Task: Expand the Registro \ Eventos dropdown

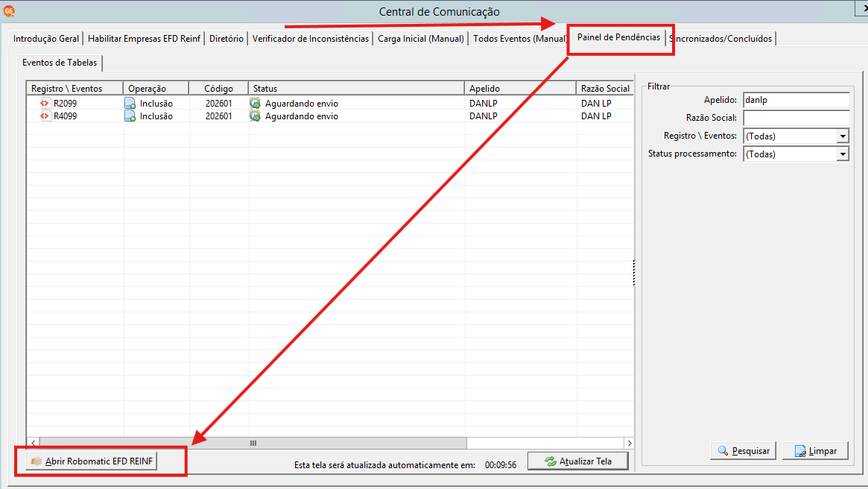Action: pos(843,136)
